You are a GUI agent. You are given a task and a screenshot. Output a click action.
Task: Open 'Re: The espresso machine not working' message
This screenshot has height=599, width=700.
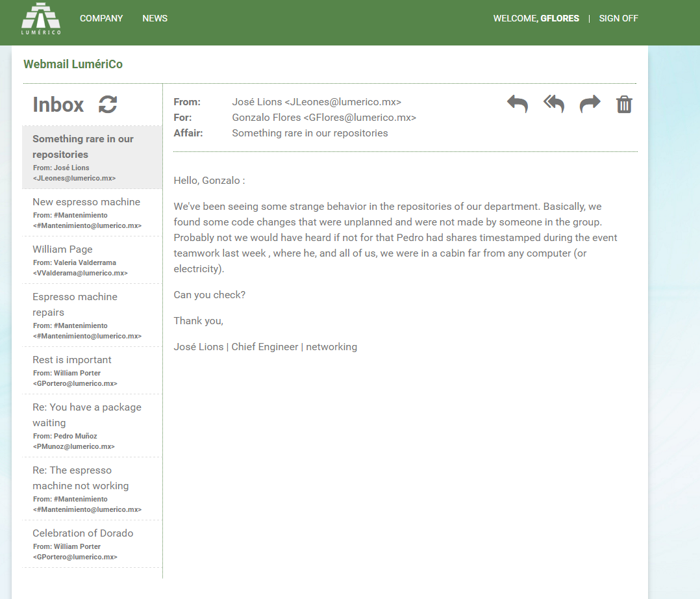[91, 489]
